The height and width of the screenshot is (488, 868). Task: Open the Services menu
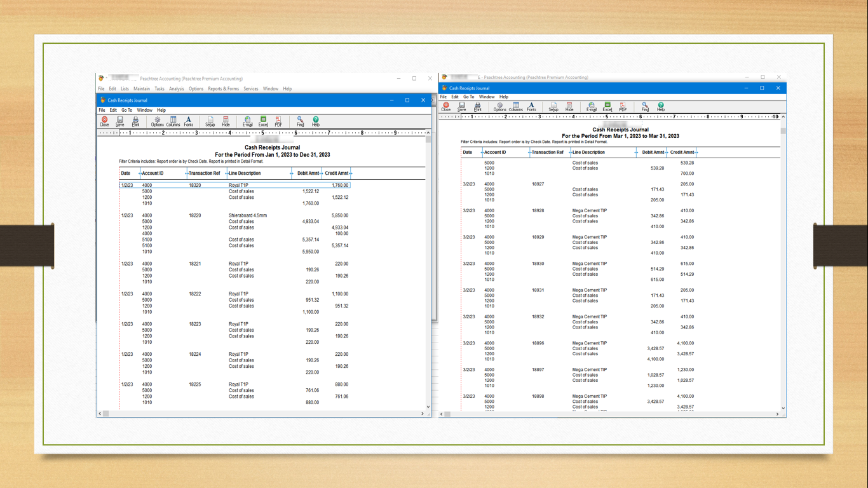point(251,89)
